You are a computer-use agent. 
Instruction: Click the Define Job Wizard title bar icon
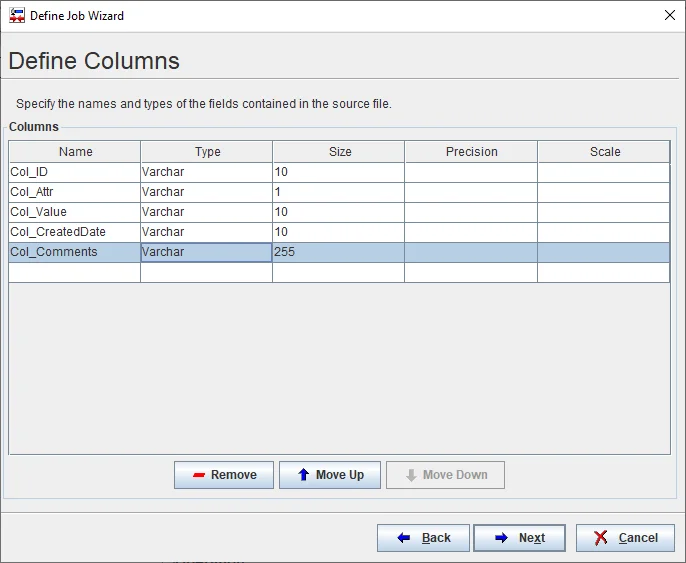point(17,16)
